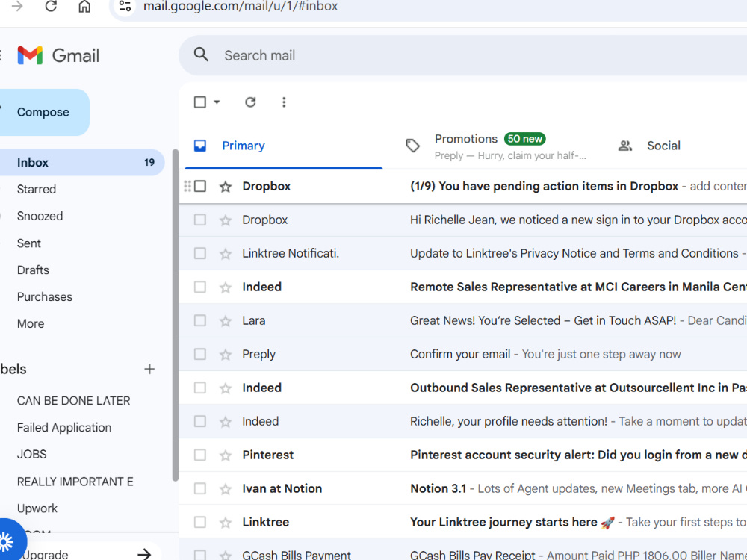Go to the Snoozed folder
The image size is (747, 560).
[x=40, y=216]
